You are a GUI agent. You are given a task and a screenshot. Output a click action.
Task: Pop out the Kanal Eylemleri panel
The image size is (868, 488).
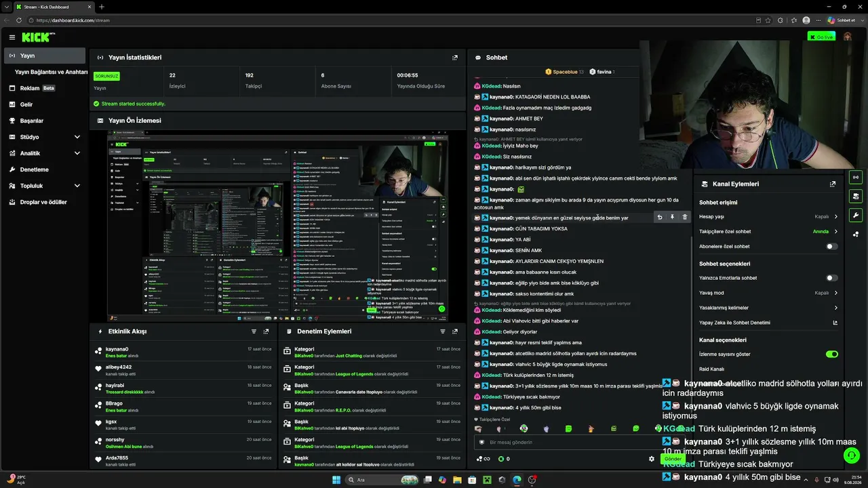click(x=833, y=184)
